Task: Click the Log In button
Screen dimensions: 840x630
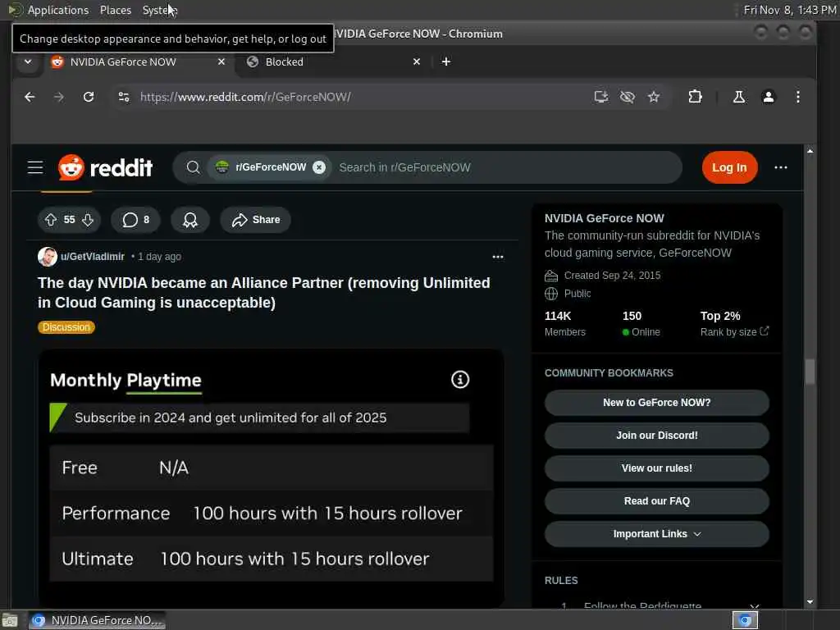Action: 729,167
